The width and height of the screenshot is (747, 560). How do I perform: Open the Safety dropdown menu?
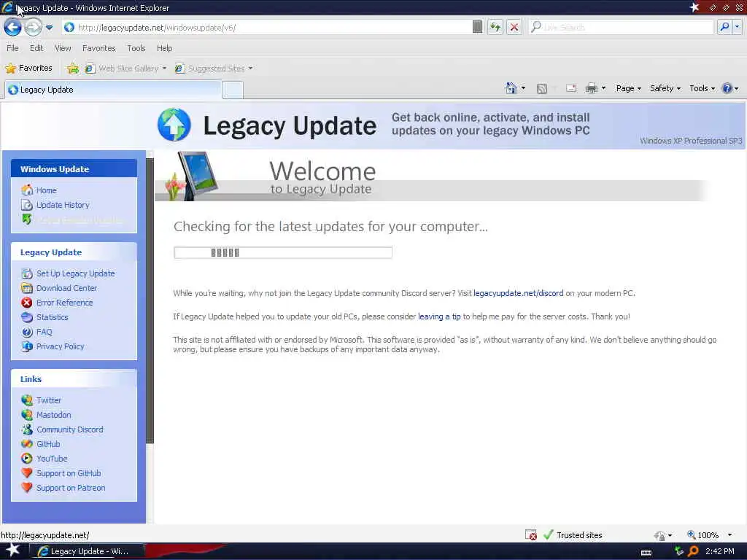click(x=665, y=88)
